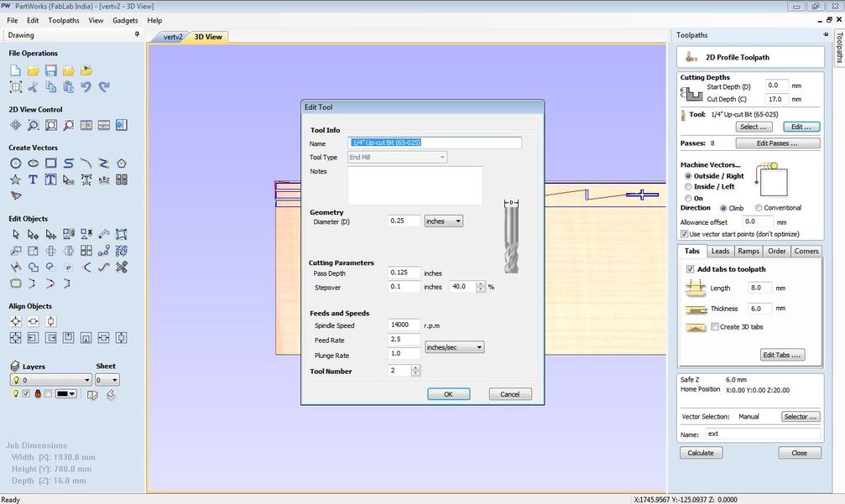Open the Gadgets menu
The height and width of the screenshot is (504, 845).
coord(125,20)
